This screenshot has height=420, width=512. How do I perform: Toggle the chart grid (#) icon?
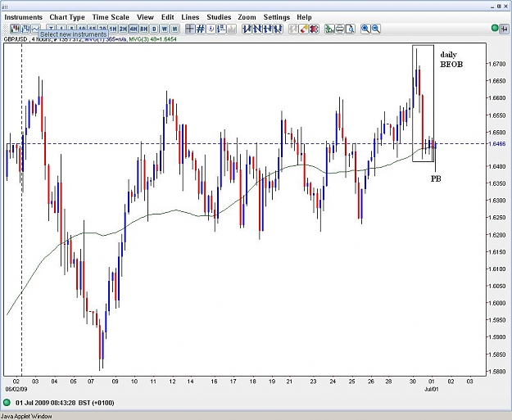pos(201,29)
